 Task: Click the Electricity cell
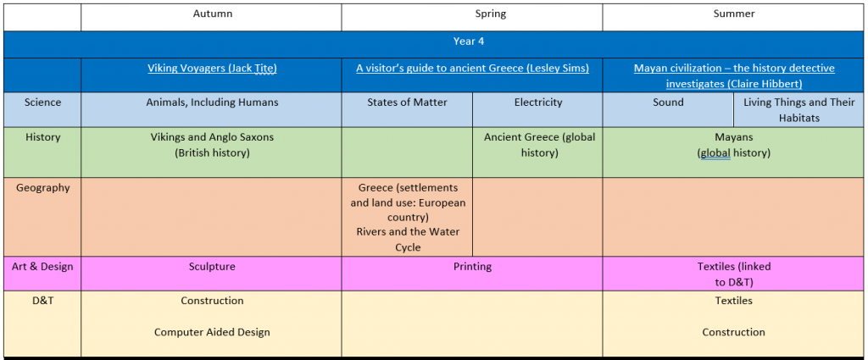tap(538, 102)
